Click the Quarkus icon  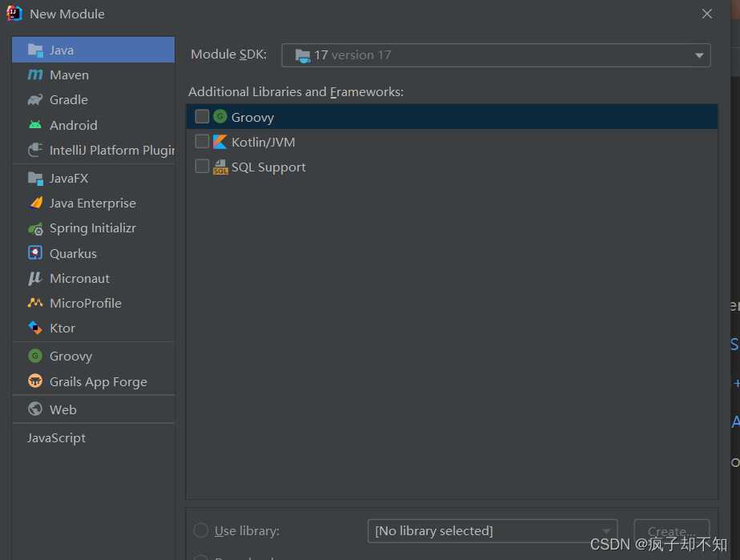tap(35, 253)
